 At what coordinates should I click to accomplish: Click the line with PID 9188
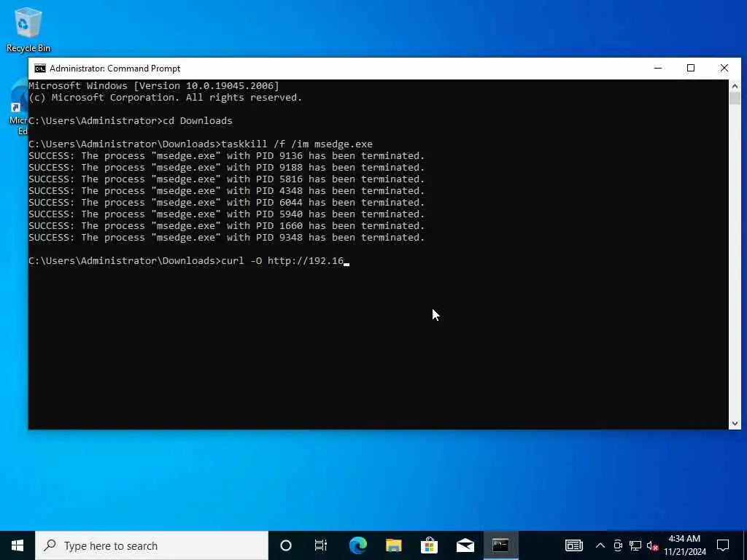226,168
